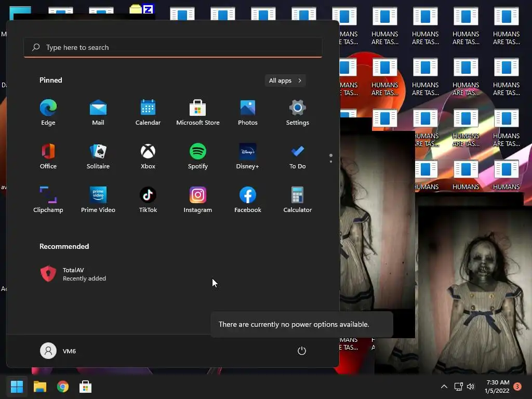Open recently added TotalAV
Screen dimensions: 532x399
coord(73,274)
